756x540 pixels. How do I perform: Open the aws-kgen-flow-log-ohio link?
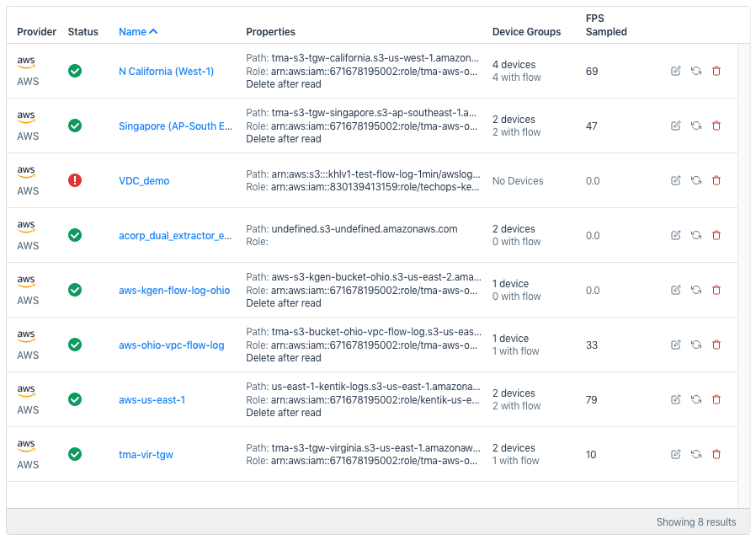[x=173, y=291]
